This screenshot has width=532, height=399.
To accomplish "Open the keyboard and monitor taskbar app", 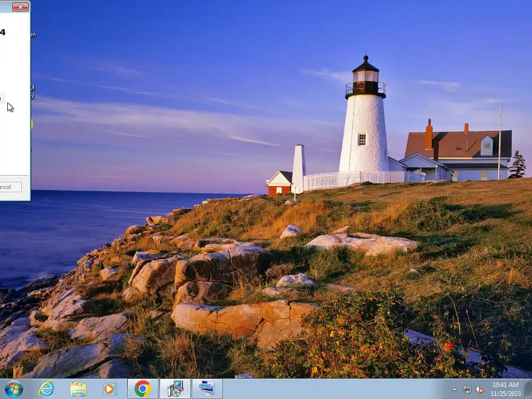I will click(x=207, y=389).
